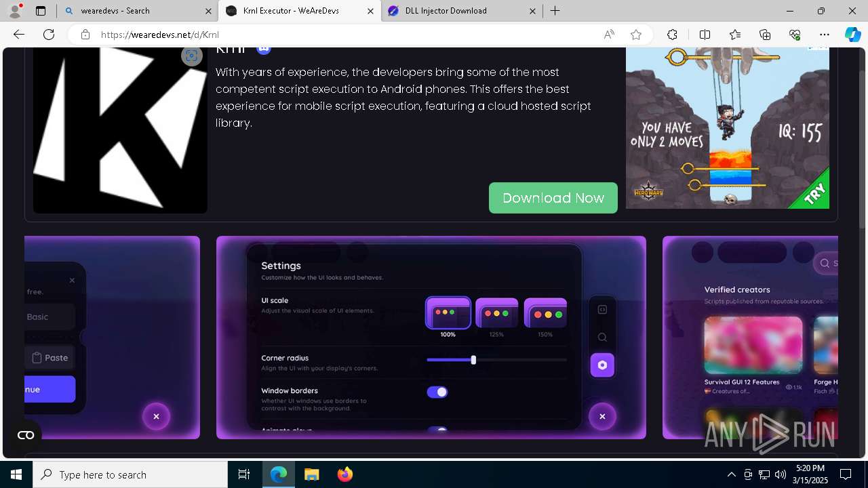Open a new browser tab
The image size is (868, 488).
coord(555,11)
